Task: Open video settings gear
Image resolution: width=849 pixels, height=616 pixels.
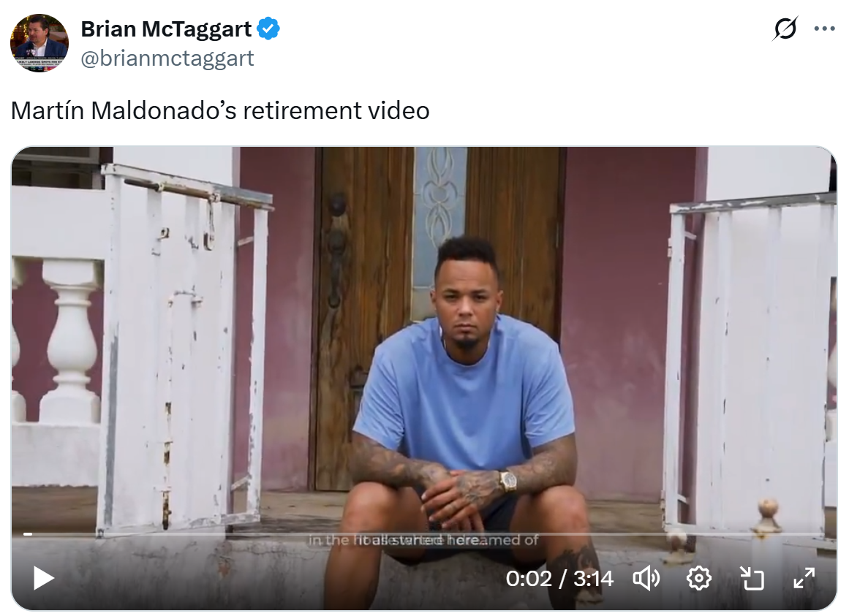Action: coord(698,578)
